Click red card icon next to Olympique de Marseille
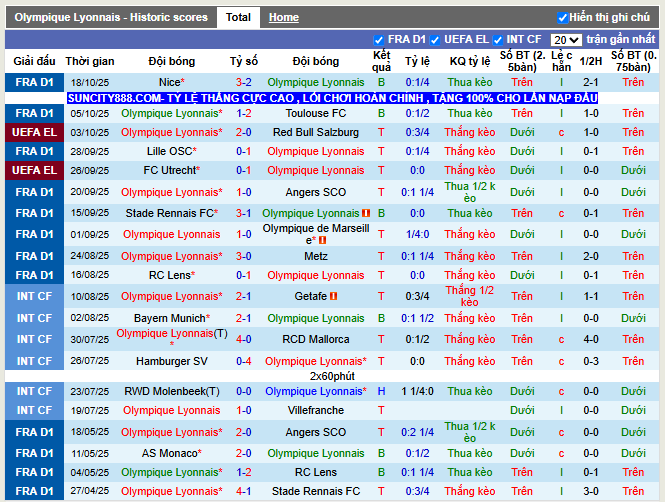This screenshot has height=502, width=666. 322,241
